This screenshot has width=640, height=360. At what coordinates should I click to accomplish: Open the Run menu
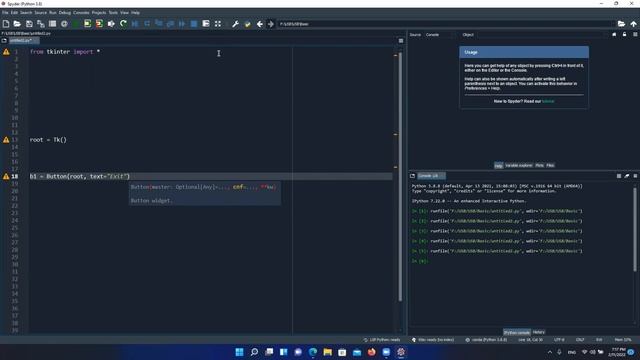(x=53, y=13)
